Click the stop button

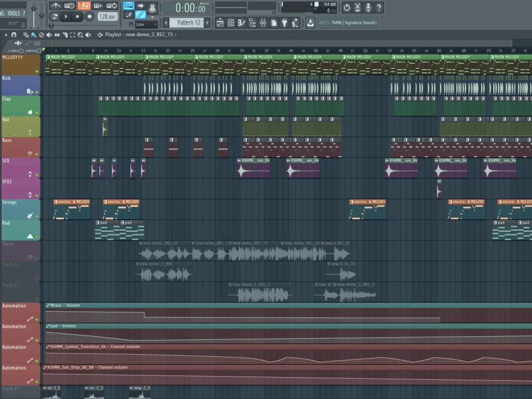[x=78, y=16]
